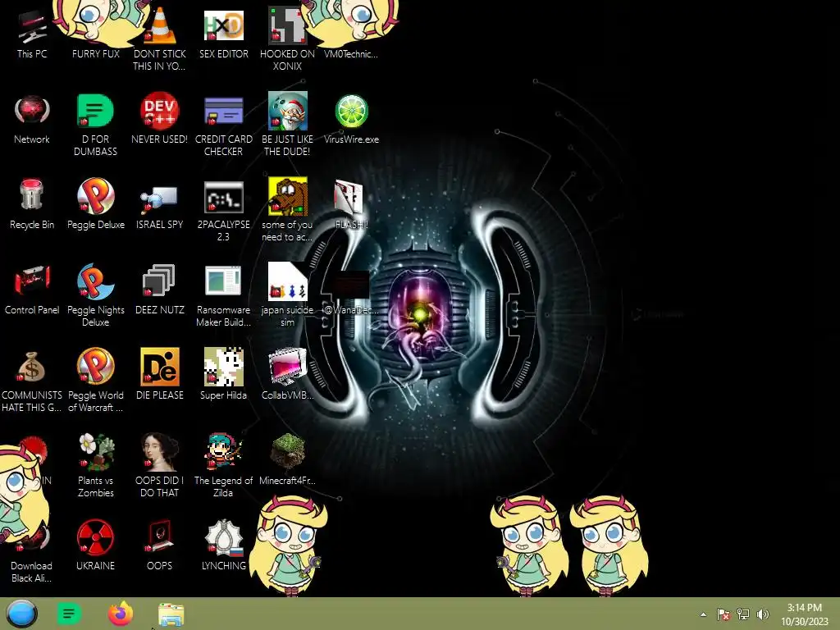
Task: Open the Start orb on the taskbar
Action: coord(21,614)
